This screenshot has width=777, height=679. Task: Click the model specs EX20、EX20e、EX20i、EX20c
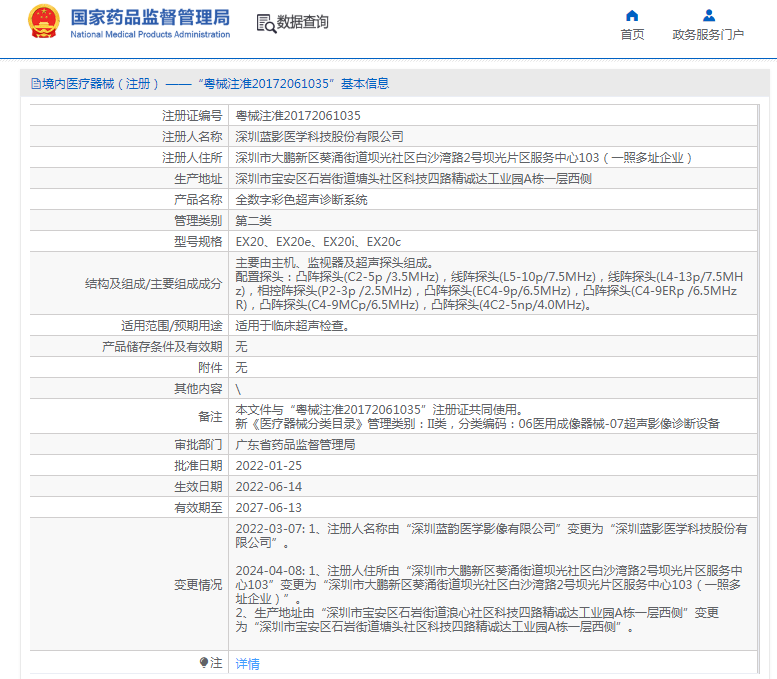318,242
